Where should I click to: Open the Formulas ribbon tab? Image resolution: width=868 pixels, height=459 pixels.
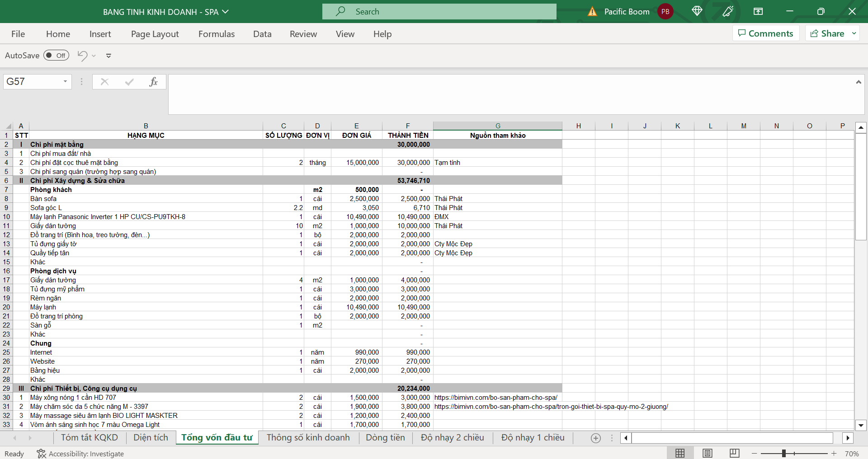point(217,34)
